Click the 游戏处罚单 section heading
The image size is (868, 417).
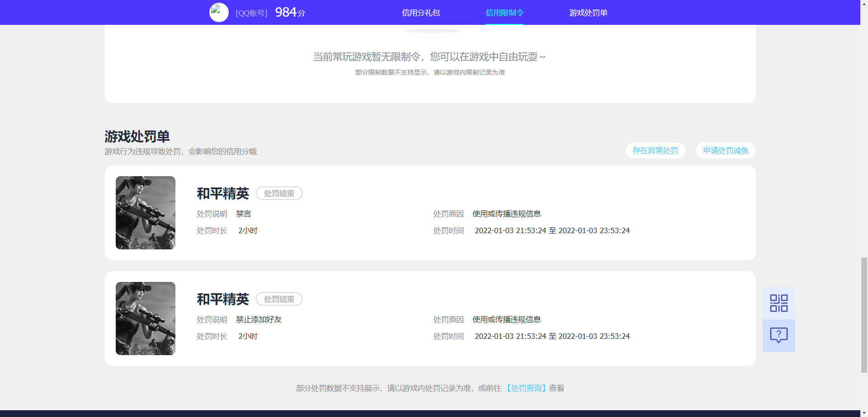(x=137, y=136)
